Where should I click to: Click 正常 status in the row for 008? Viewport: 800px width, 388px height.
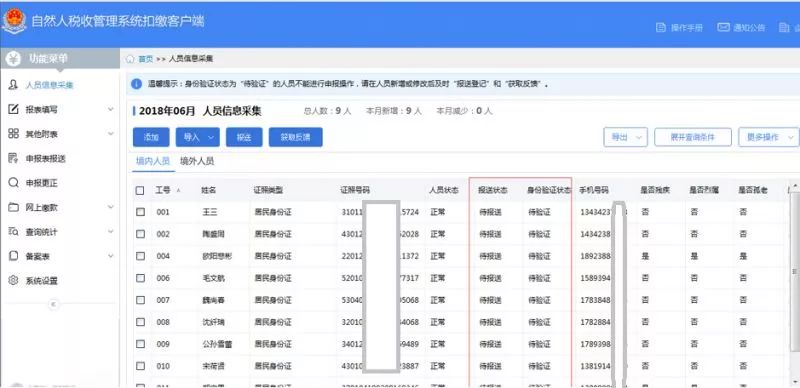(437, 322)
